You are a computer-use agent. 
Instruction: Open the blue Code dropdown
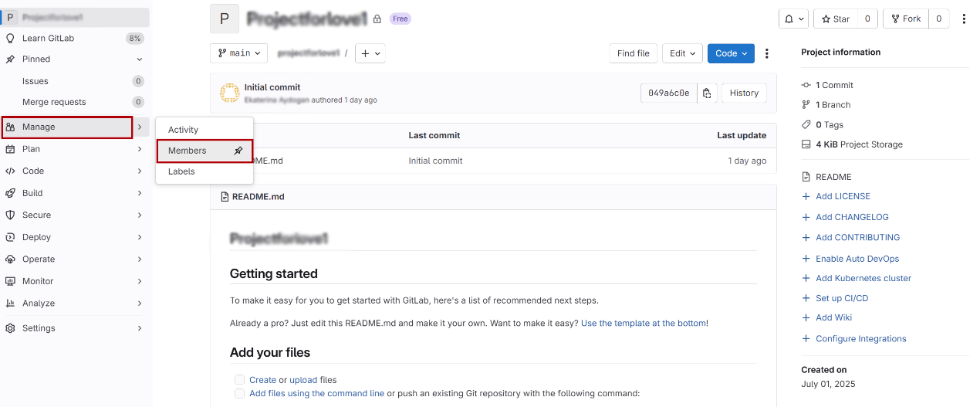(x=731, y=53)
